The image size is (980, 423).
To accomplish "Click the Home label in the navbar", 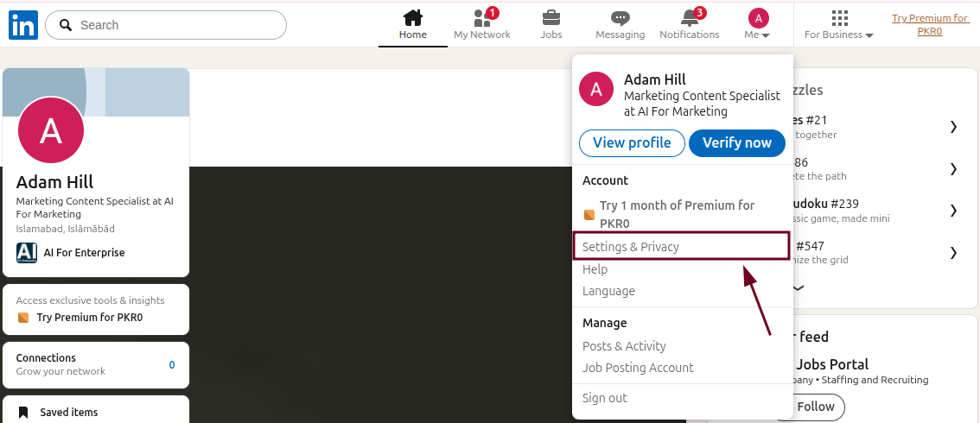I will click(x=412, y=35).
